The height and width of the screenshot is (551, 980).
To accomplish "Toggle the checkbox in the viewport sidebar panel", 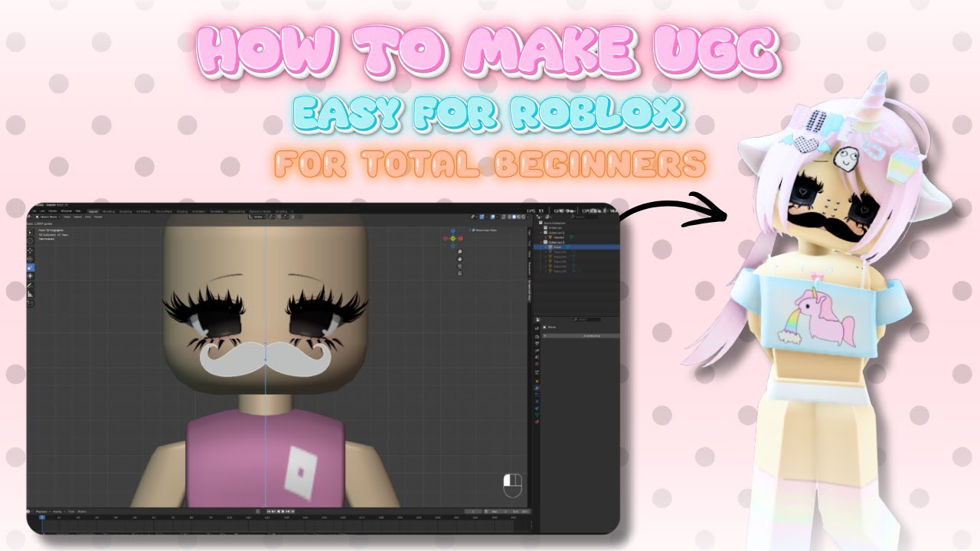I will (x=473, y=230).
